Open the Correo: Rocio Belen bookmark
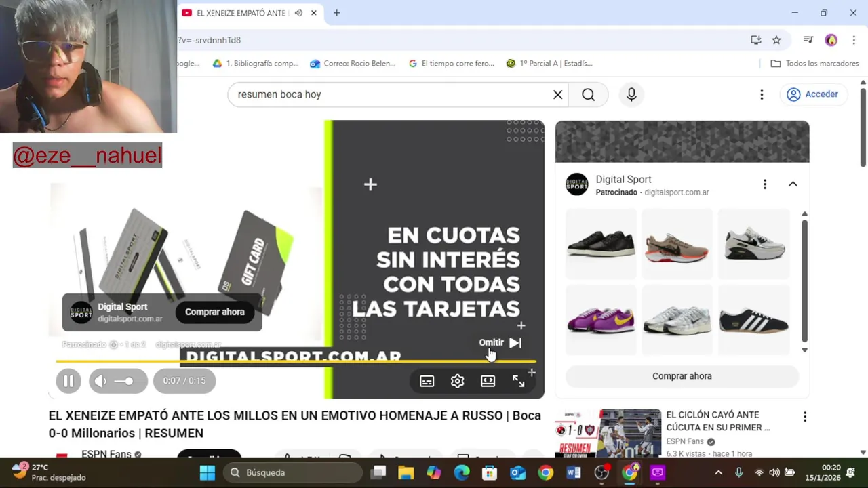 pos(353,64)
